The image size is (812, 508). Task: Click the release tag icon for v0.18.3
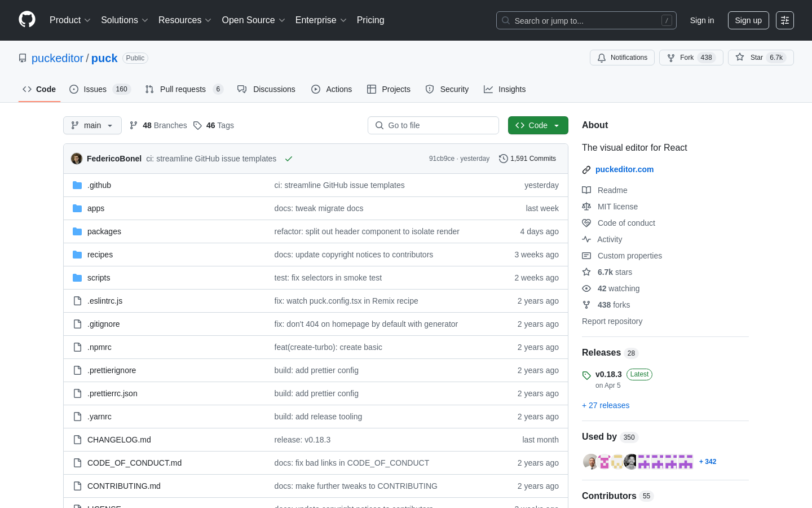click(x=586, y=375)
